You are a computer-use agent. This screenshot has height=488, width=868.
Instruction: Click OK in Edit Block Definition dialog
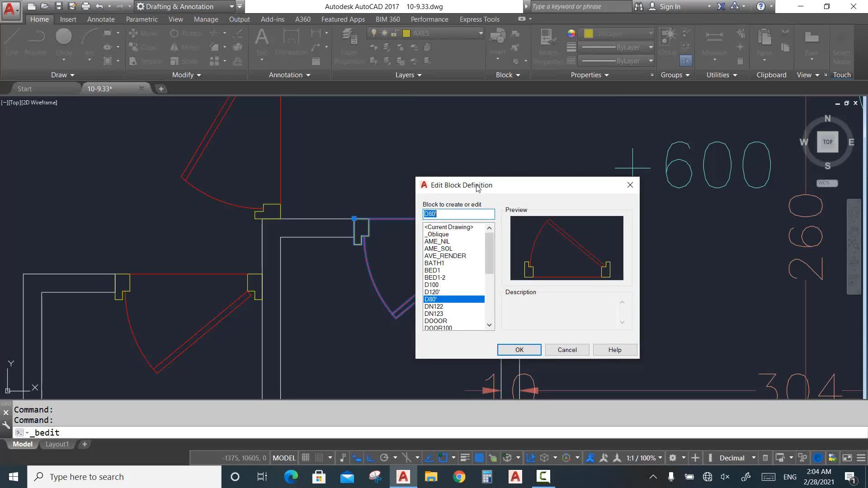click(x=519, y=350)
